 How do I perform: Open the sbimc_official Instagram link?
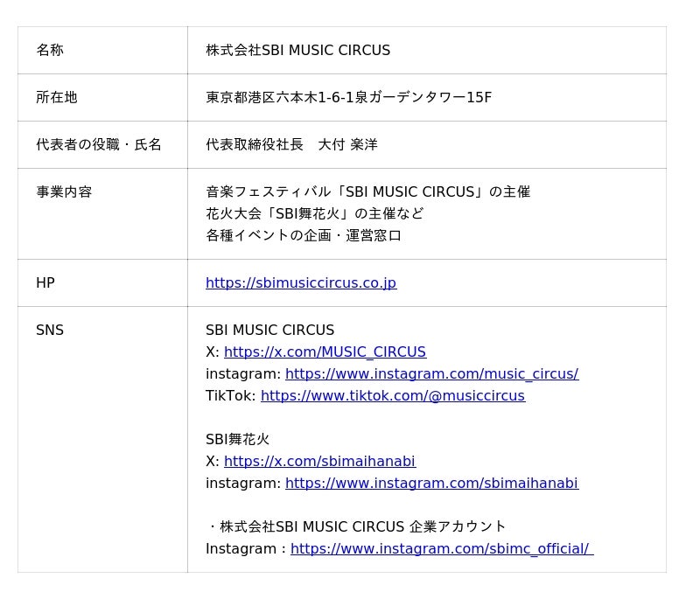[441, 549]
